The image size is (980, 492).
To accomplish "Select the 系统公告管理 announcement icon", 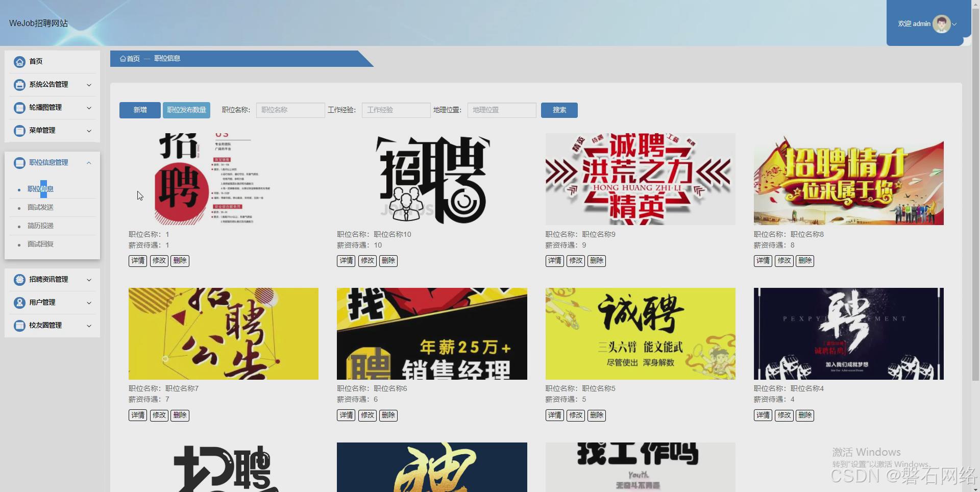I will 19,85.
